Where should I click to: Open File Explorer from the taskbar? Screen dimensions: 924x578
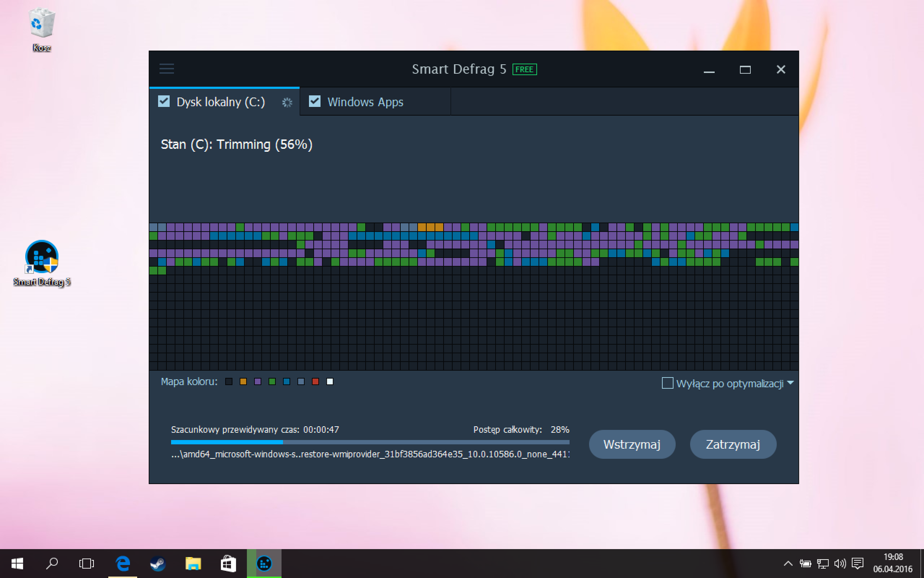[193, 564]
